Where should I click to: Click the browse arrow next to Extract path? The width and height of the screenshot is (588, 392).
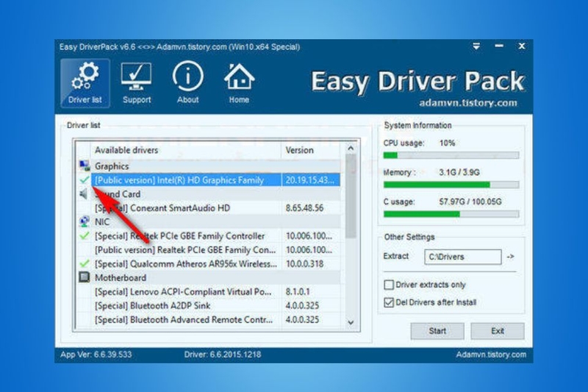click(x=510, y=257)
